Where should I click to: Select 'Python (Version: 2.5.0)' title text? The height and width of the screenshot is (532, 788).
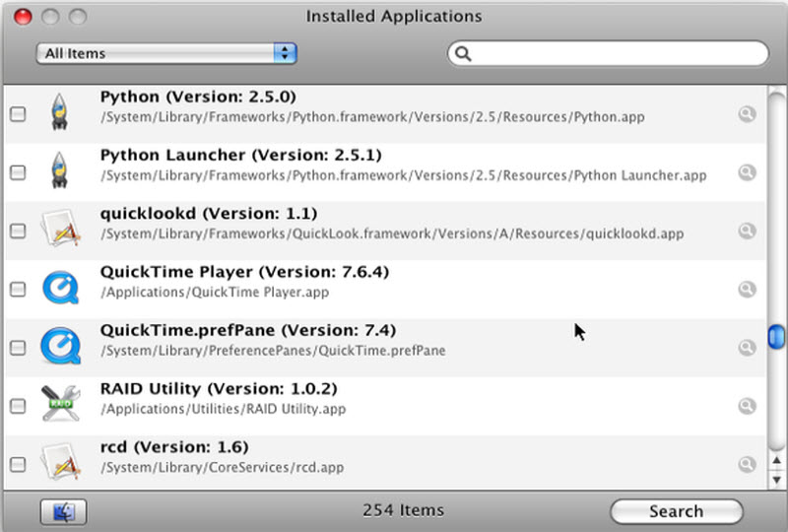198,97
